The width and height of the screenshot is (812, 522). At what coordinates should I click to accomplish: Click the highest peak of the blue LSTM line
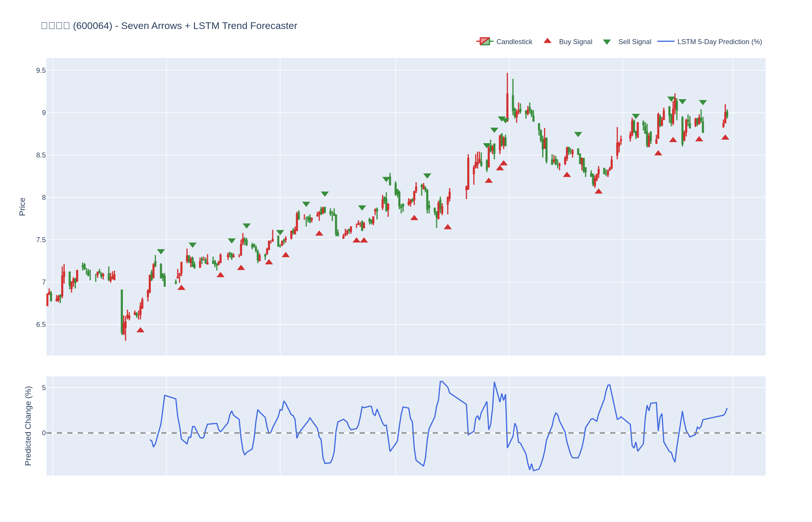coord(442,381)
